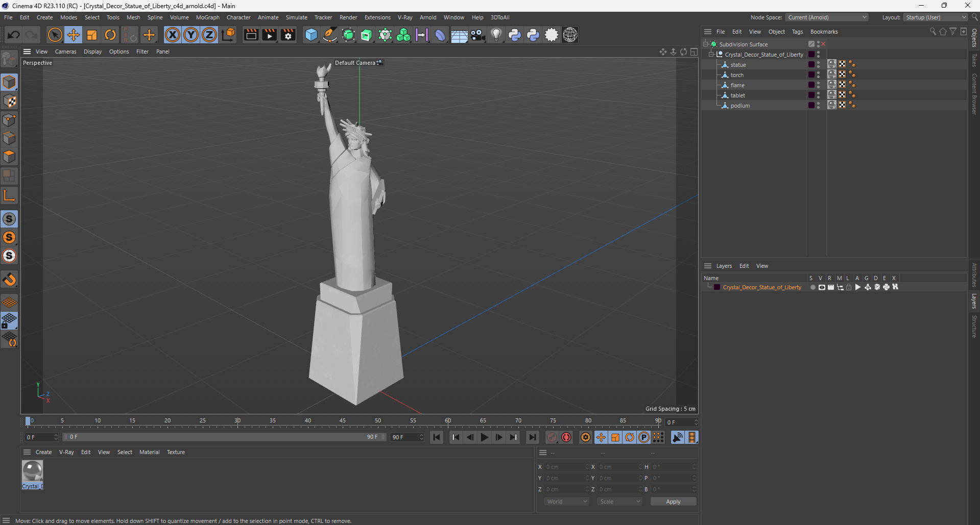Enable Snap with the S icon

[x=9, y=219]
